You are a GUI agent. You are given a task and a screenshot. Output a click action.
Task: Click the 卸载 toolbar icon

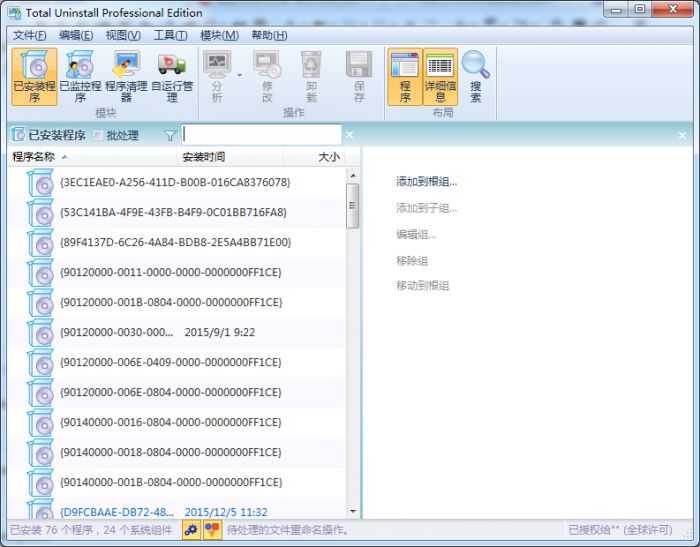pyautogui.click(x=311, y=76)
